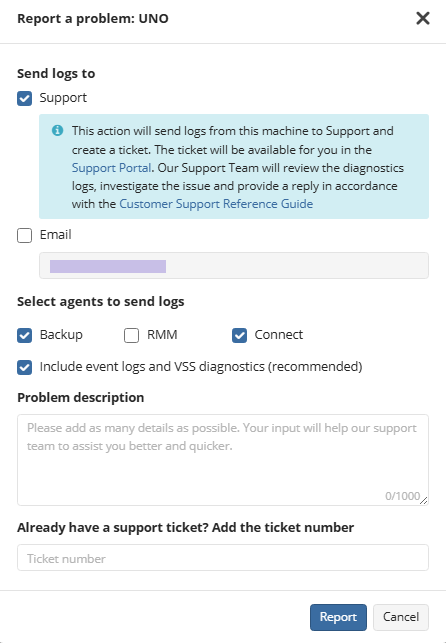Tick the RMM agent checkbox
Screen dimensions: 446x643
click(x=132, y=335)
